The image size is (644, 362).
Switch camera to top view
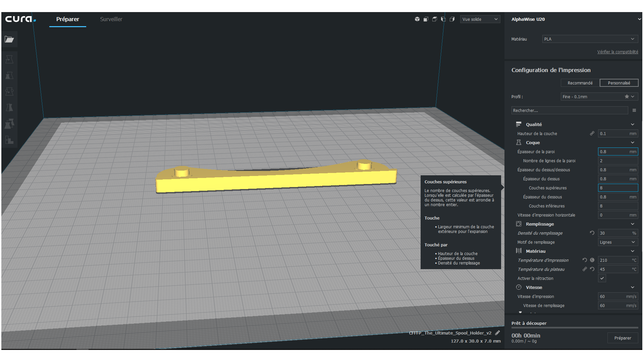(434, 19)
